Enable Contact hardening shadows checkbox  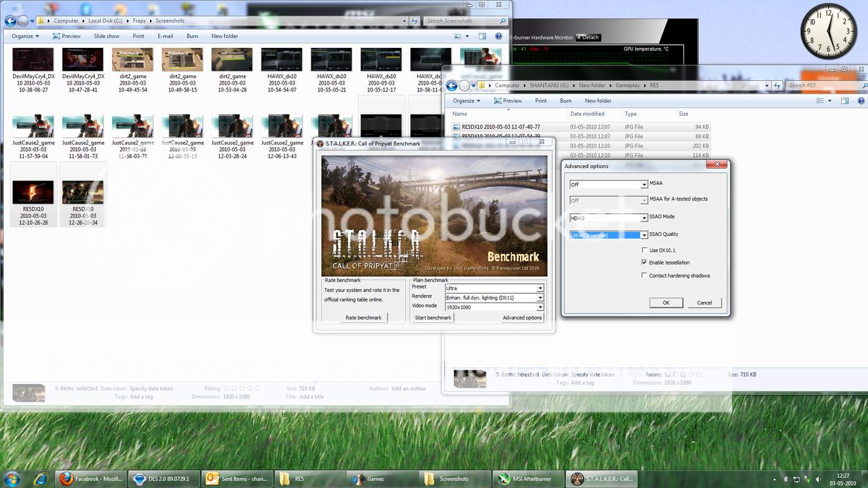(x=644, y=276)
